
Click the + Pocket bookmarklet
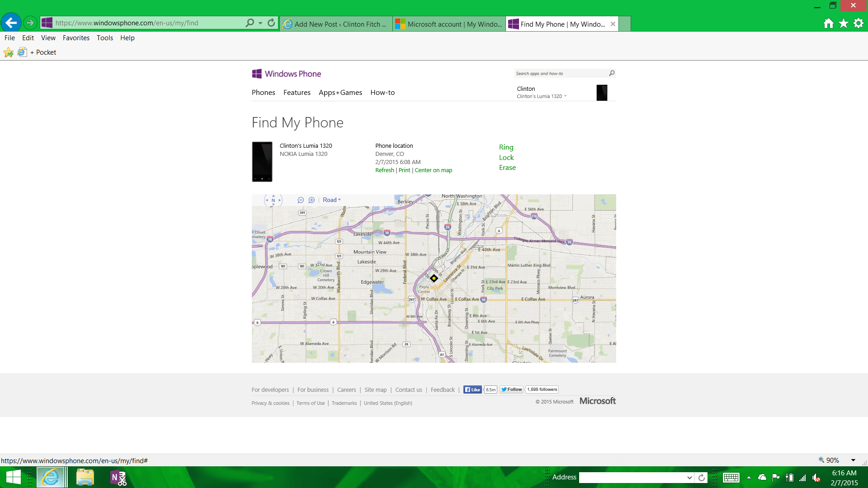(38, 52)
